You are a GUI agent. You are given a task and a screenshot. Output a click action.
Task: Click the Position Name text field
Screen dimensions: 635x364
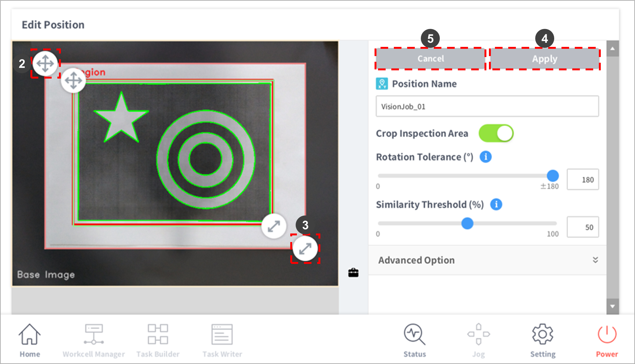487,106
